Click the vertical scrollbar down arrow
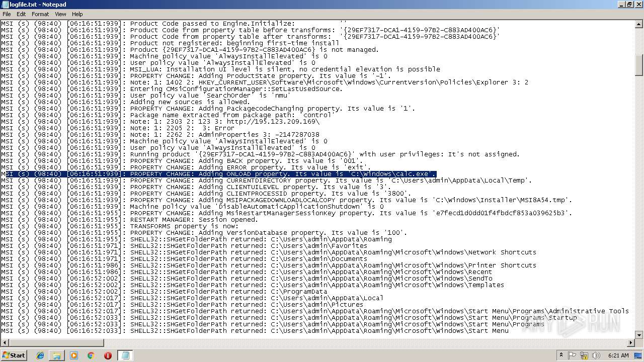 tap(639, 335)
